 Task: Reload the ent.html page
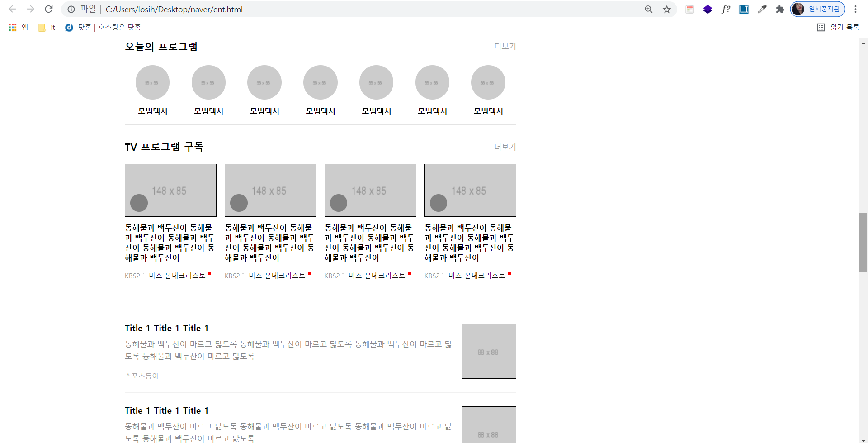(x=49, y=9)
